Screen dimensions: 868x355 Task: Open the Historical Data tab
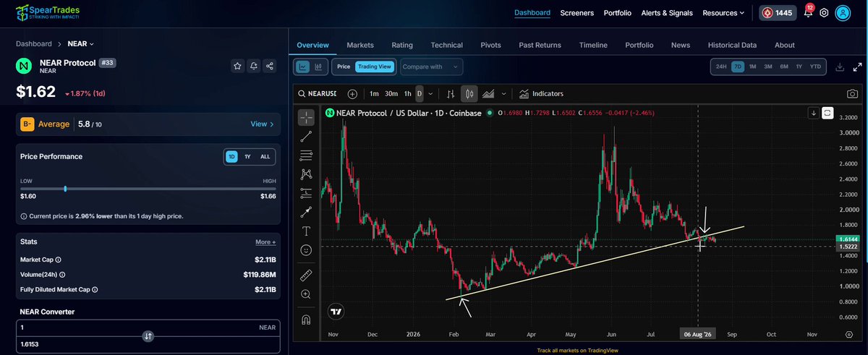tap(732, 45)
